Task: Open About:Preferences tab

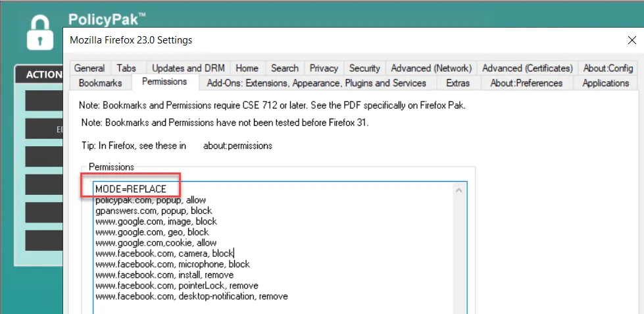Action: point(526,83)
